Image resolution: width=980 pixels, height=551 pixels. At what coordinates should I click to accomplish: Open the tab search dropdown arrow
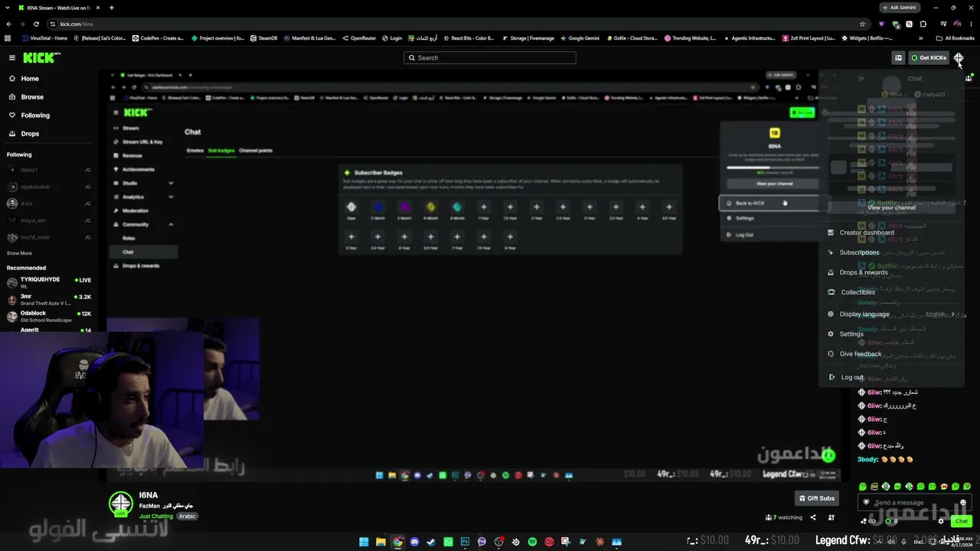(8, 8)
